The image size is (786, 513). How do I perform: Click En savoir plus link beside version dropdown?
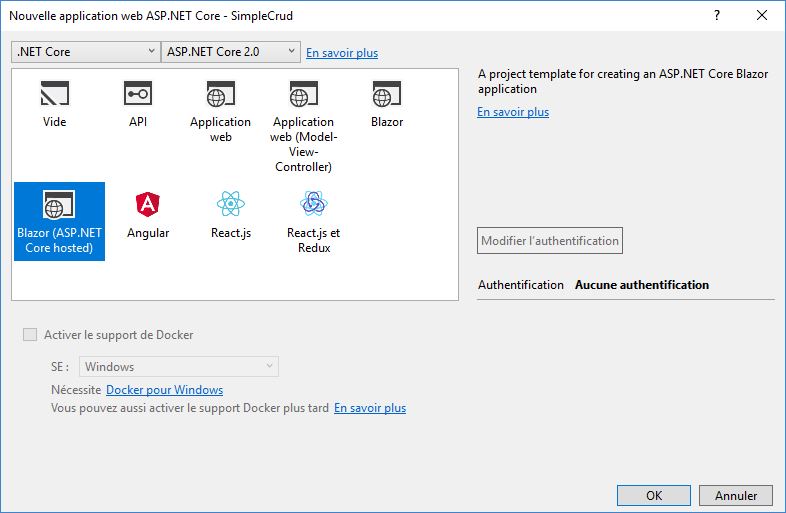click(x=342, y=53)
